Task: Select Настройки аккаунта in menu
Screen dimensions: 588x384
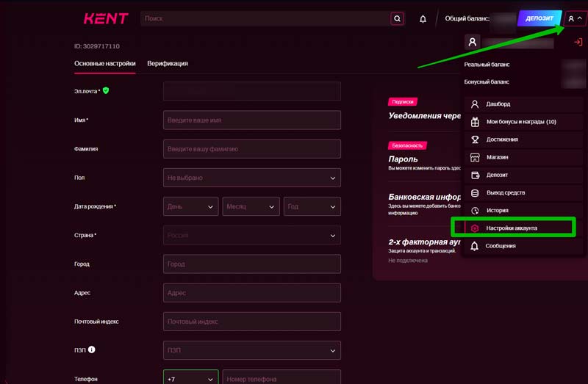Action: pyautogui.click(x=513, y=228)
